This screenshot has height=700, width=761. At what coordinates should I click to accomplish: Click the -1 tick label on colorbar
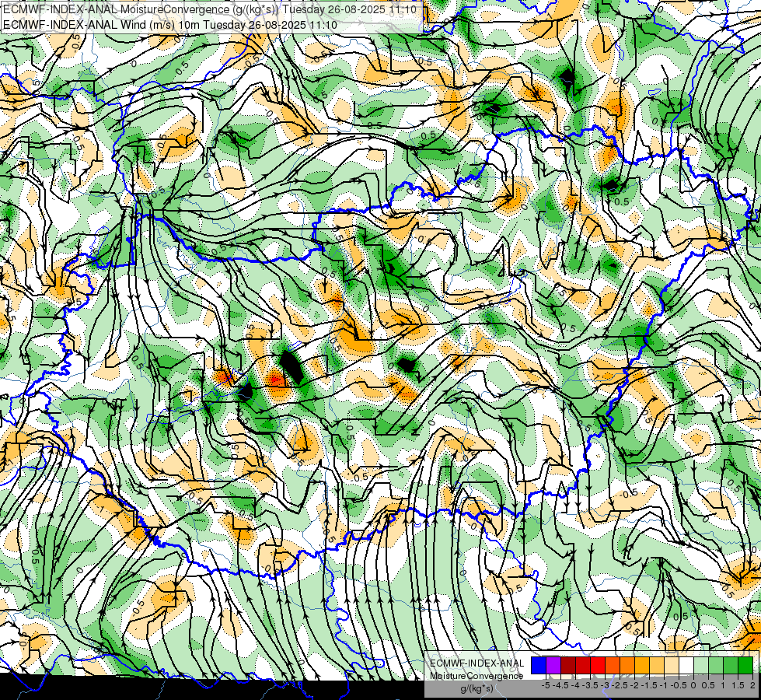pyautogui.click(x=664, y=685)
